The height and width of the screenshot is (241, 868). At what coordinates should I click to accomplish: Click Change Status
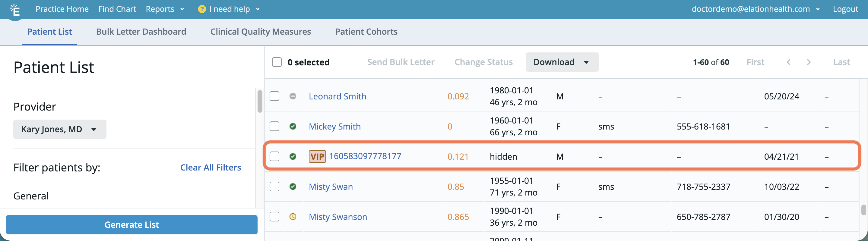[x=483, y=62]
